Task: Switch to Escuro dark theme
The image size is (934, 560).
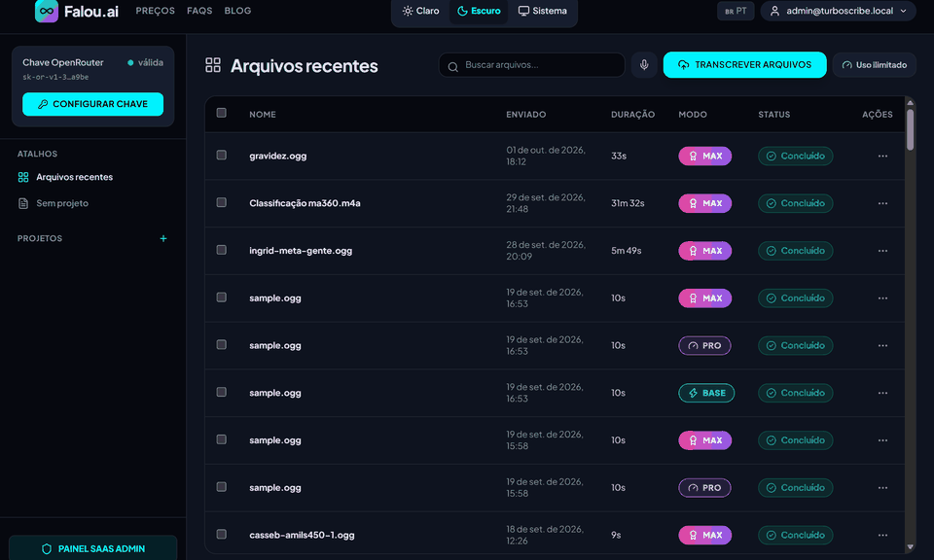Action: click(x=479, y=11)
